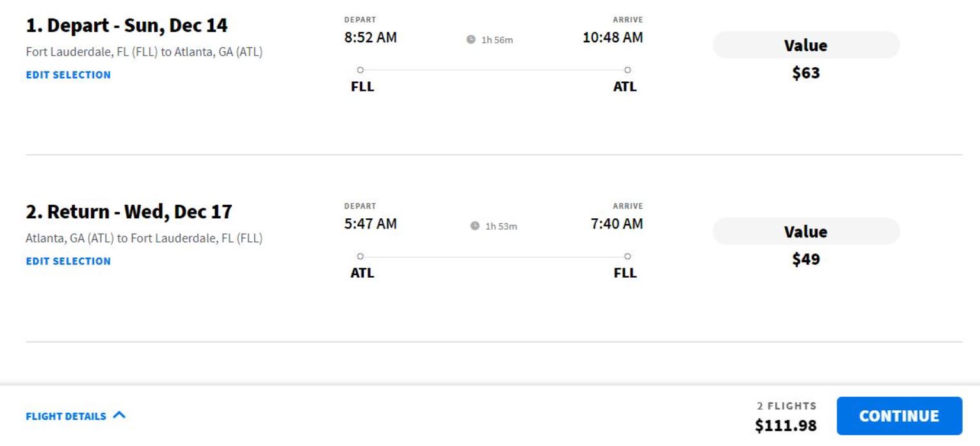The image size is (980, 446).
Task: Click the '1. Depart - Sun, Dec 14' heading
Action: coord(127,26)
